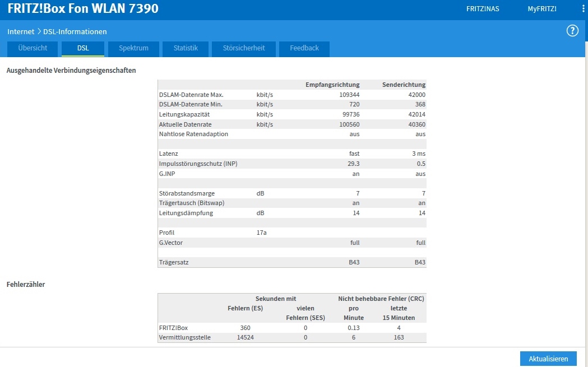Select the value 109344
Screen dimensions: 588x367
point(350,95)
